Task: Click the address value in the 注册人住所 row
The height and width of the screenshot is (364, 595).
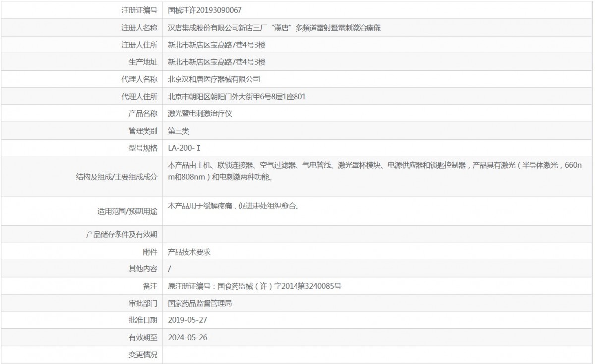Action: 217,45
